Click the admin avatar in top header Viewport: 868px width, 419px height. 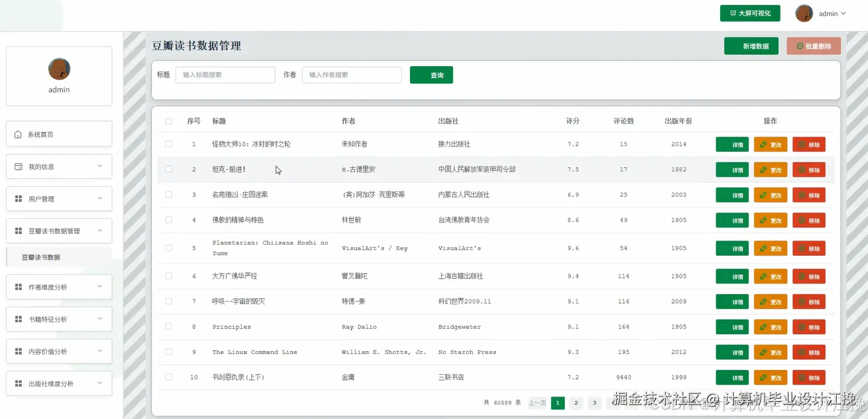804,13
